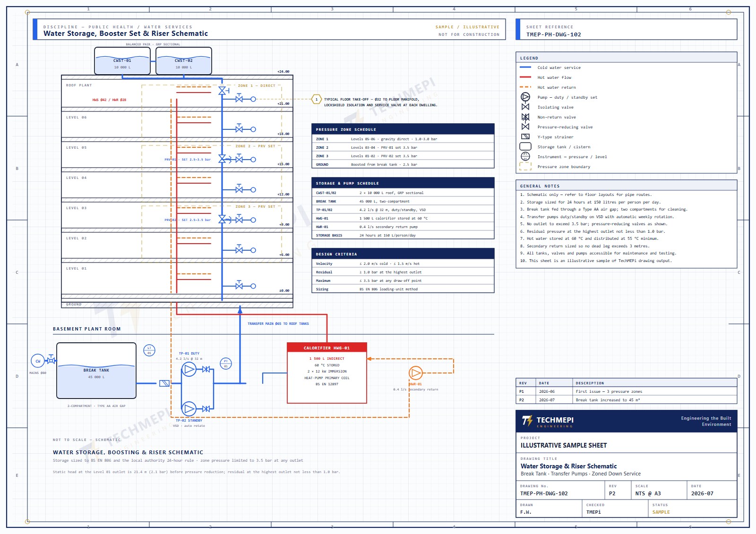Click the pump symbol in the legend

tap(525, 97)
